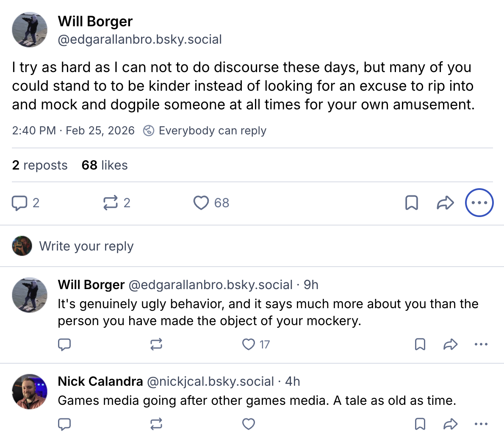Open more options on Nick Calandra's reply
Screen dimensions: 504x440
click(x=481, y=424)
